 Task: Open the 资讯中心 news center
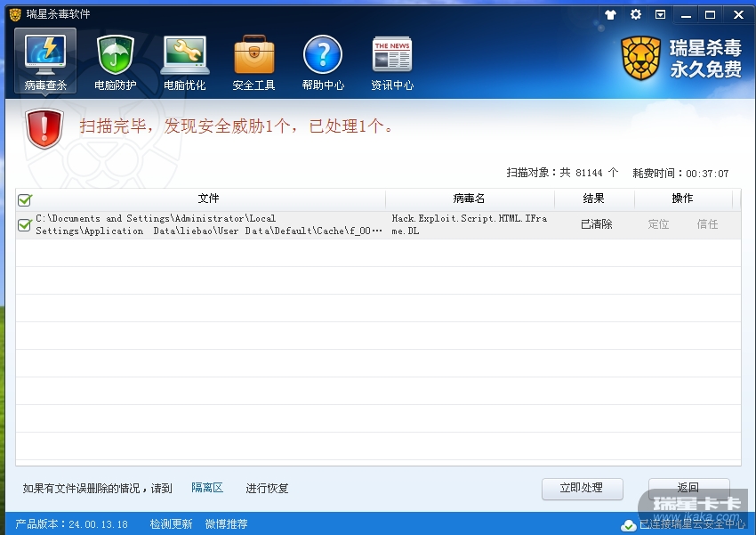click(x=392, y=62)
